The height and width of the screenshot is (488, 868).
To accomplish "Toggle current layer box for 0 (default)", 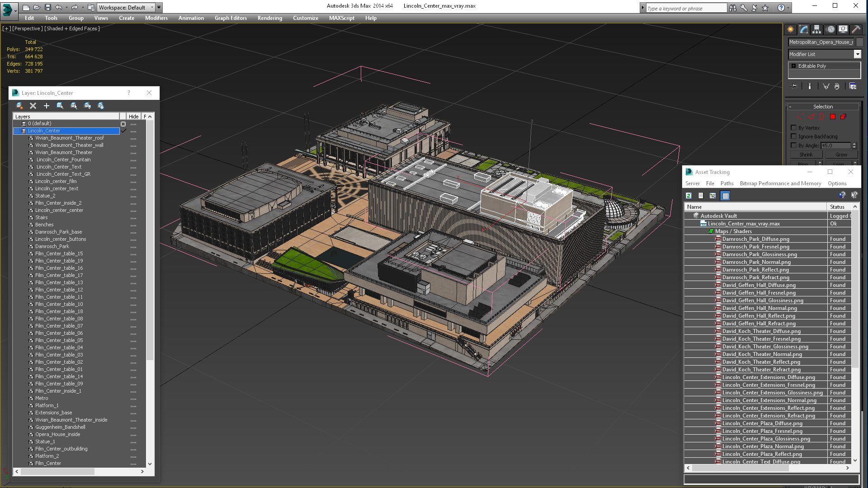I will [x=123, y=123].
